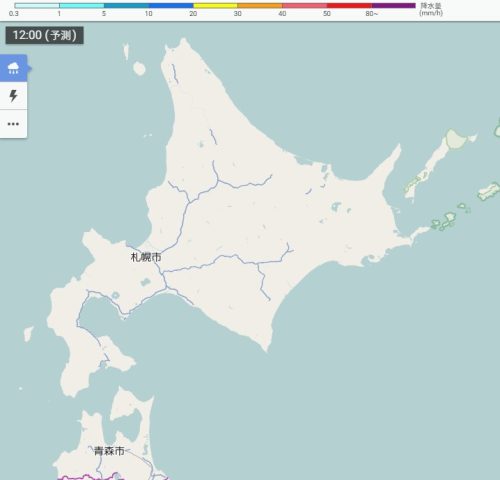Click the yellow 20-30 legend segment
Viewport: 500px width, 480px height.
pyautogui.click(x=215, y=5)
